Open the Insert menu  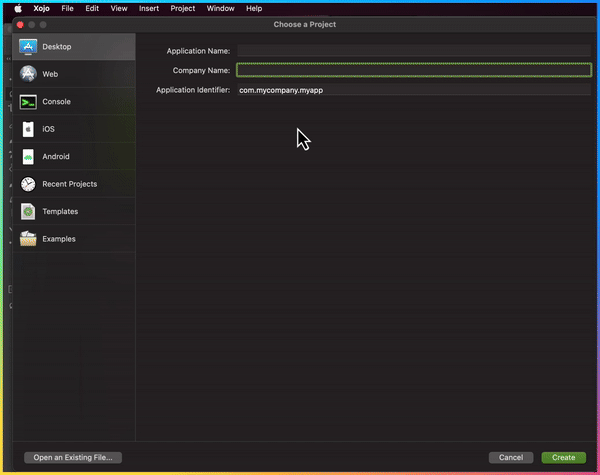tap(149, 8)
